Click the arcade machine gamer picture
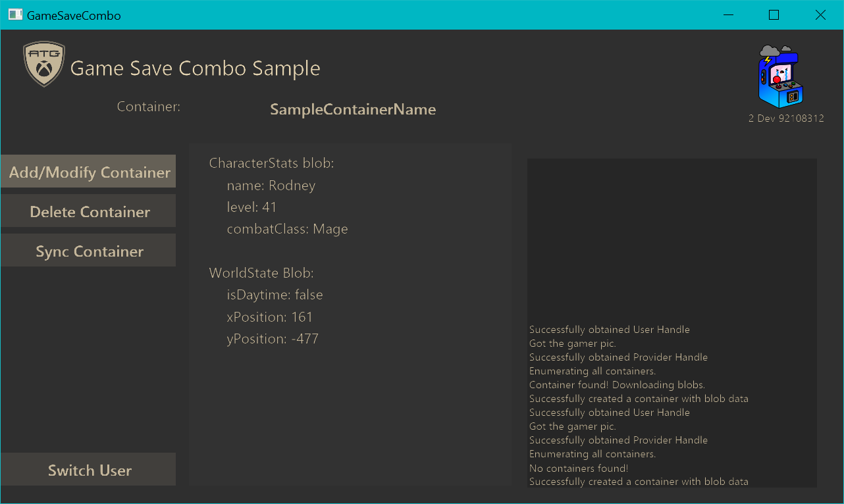 pyautogui.click(x=780, y=76)
